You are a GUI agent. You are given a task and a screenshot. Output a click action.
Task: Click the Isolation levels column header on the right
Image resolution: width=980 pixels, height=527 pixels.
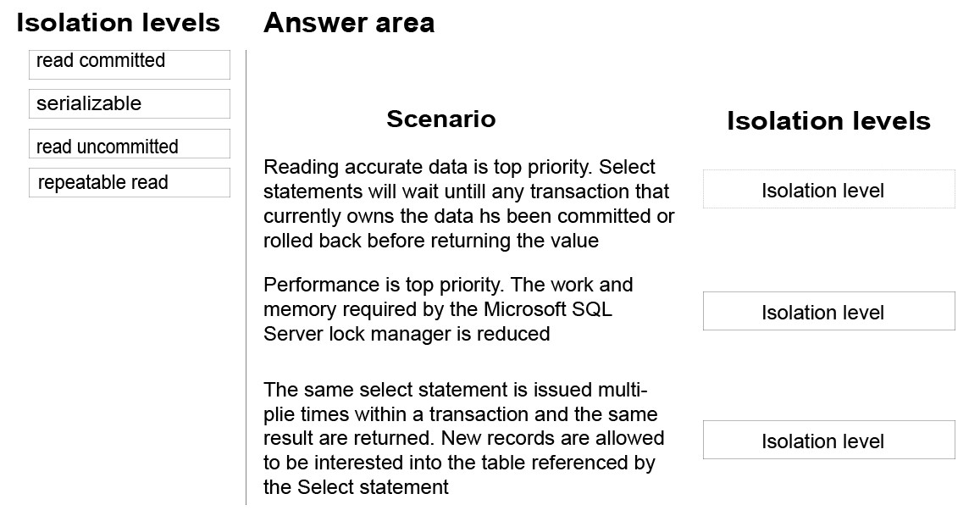[x=828, y=120]
